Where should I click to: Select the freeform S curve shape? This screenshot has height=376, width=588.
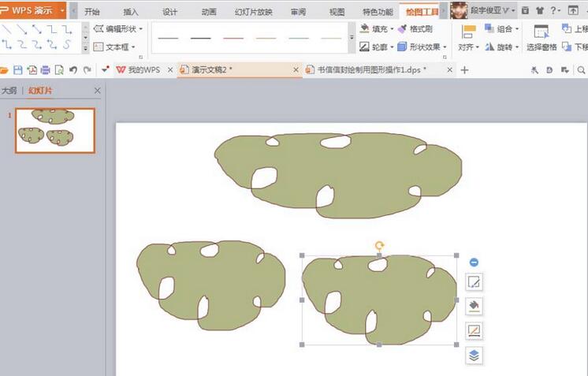pyautogui.click(x=67, y=45)
